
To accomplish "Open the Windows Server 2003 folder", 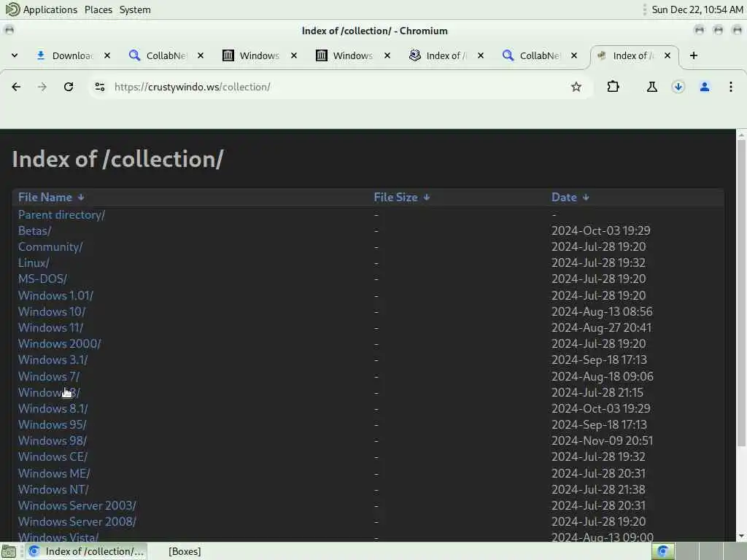I will coord(77,506).
